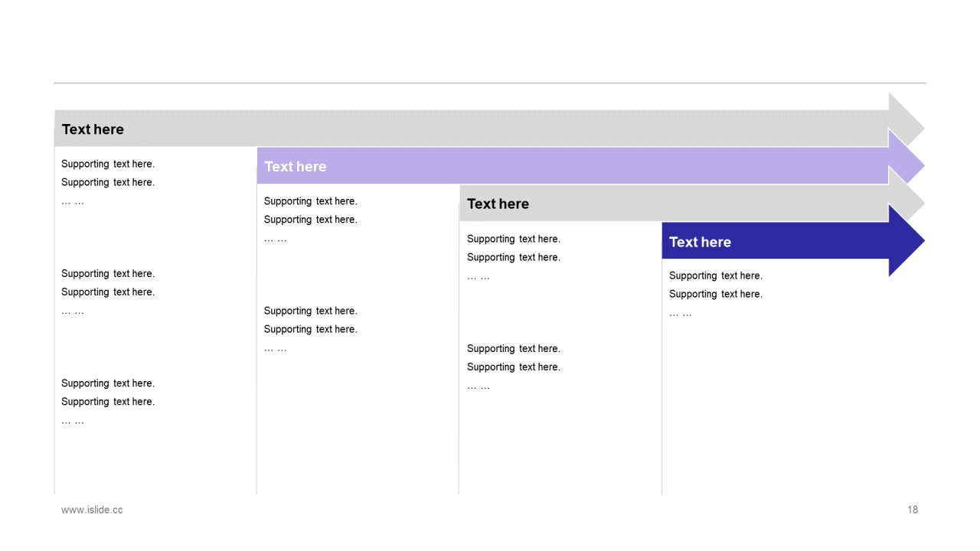980x551 pixels.
Task: Select the 'Text here' title on gray top arrow
Action: 93,129
